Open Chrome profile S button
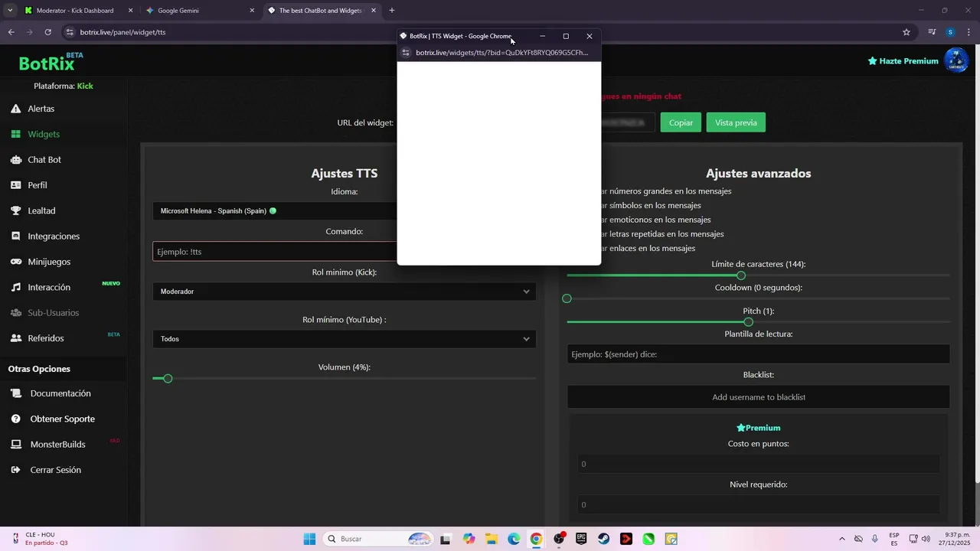Screen dimensions: 980x551 click(x=950, y=32)
